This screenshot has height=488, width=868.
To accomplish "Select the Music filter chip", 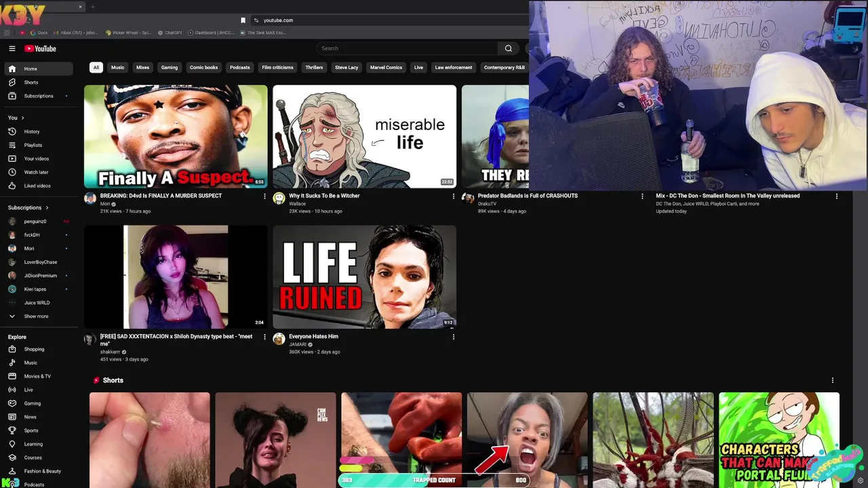I will pyautogui.click(x=118, y=68).
